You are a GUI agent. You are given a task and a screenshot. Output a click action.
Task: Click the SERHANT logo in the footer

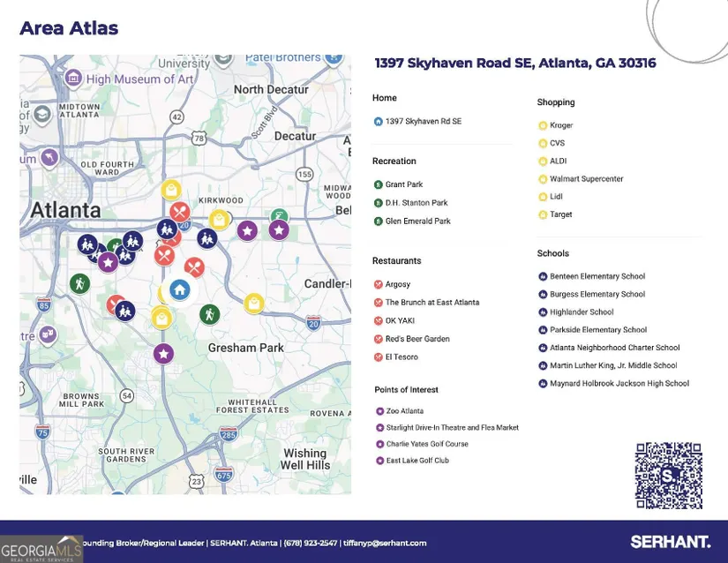coord(671,542)
